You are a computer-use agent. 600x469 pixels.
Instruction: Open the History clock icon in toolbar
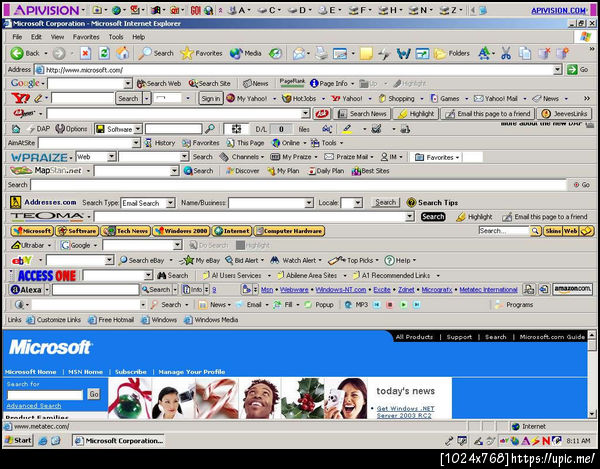(275, 53)
